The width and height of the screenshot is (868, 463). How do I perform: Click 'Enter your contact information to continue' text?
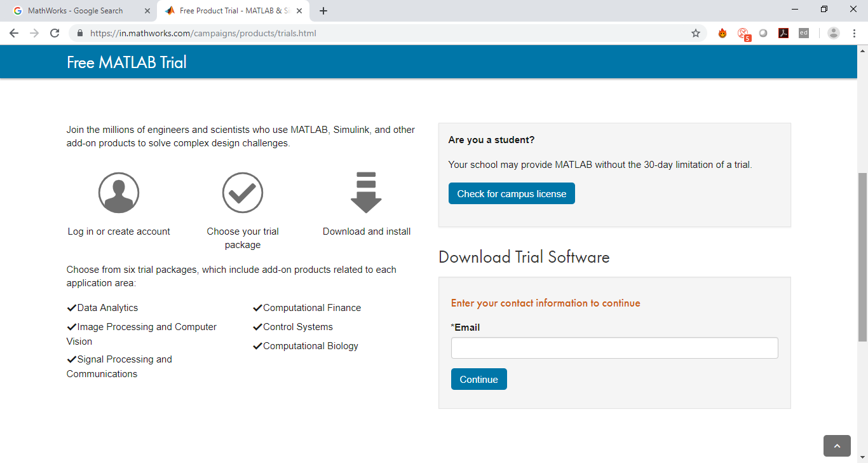click(546, 303)
